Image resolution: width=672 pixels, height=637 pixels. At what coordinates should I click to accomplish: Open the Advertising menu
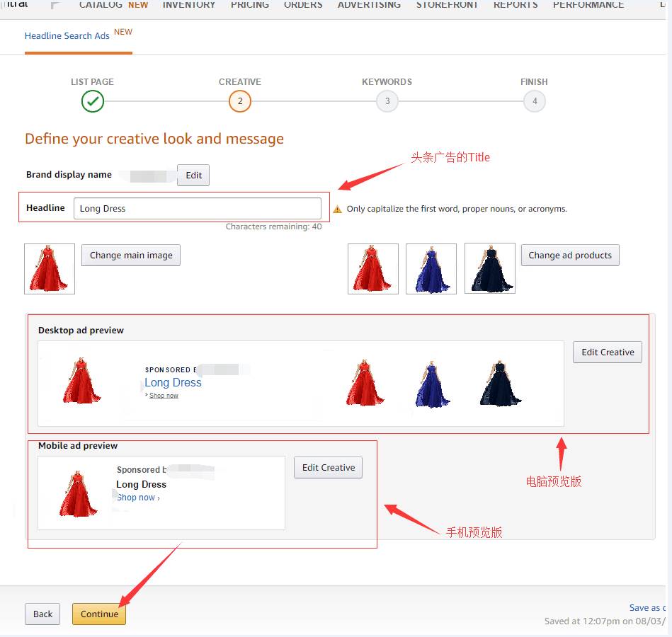click(369, 5)
